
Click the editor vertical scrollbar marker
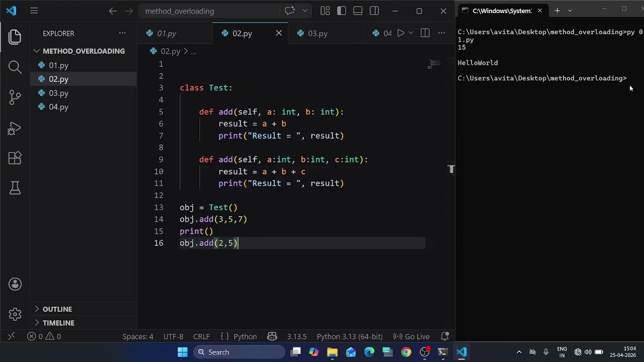[x=451, y=169]
